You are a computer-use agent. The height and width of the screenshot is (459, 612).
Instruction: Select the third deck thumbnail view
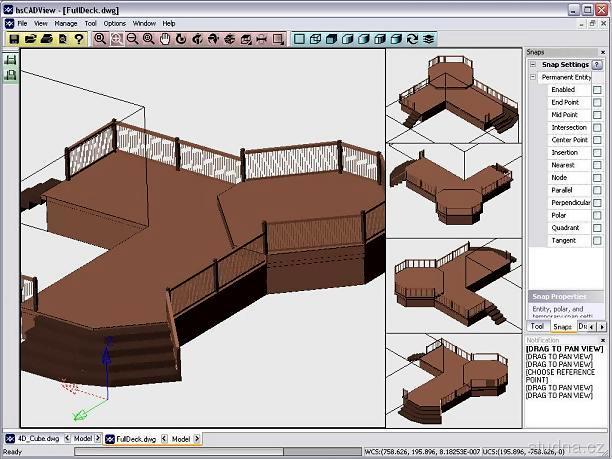point(454,286)
